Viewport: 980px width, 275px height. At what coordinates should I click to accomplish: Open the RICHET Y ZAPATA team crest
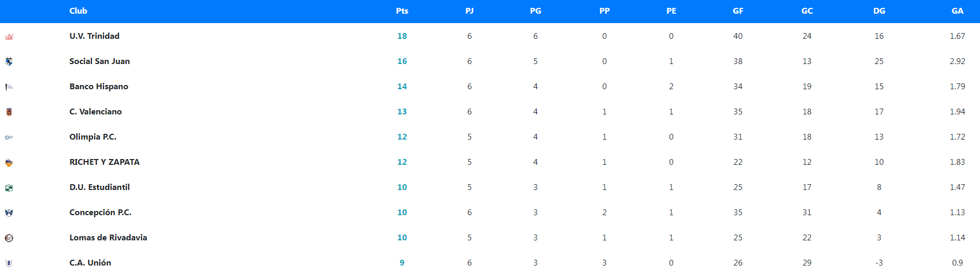pyautogui.click(x=9, y=163)
